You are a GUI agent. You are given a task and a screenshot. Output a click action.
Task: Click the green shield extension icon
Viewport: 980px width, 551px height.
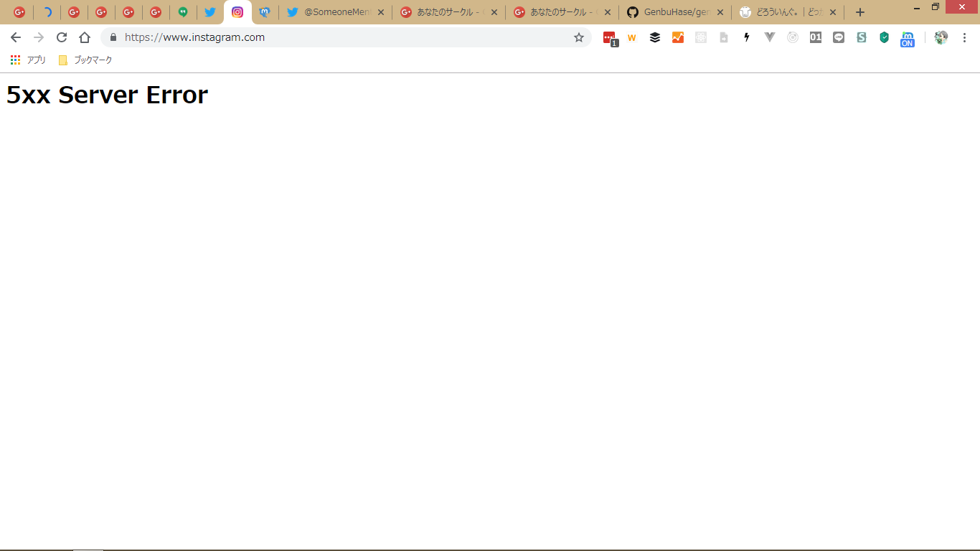(885, 37)
